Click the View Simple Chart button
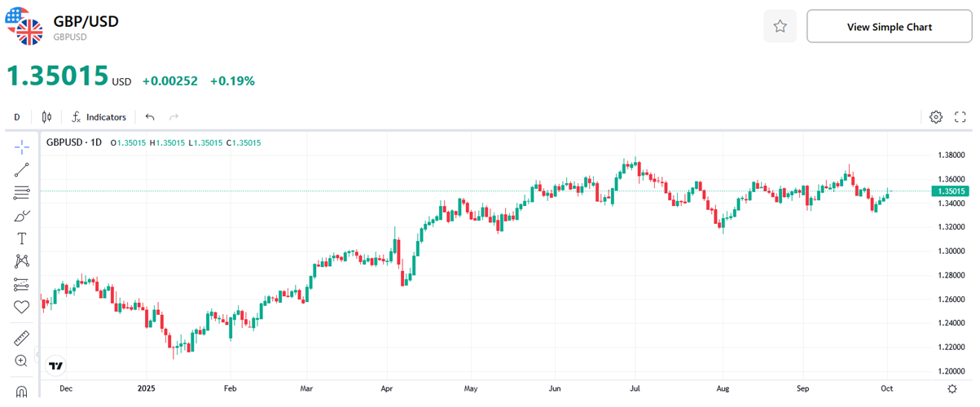Image resolution: width=980 pixels, height=407 pixels. point(890,27)
